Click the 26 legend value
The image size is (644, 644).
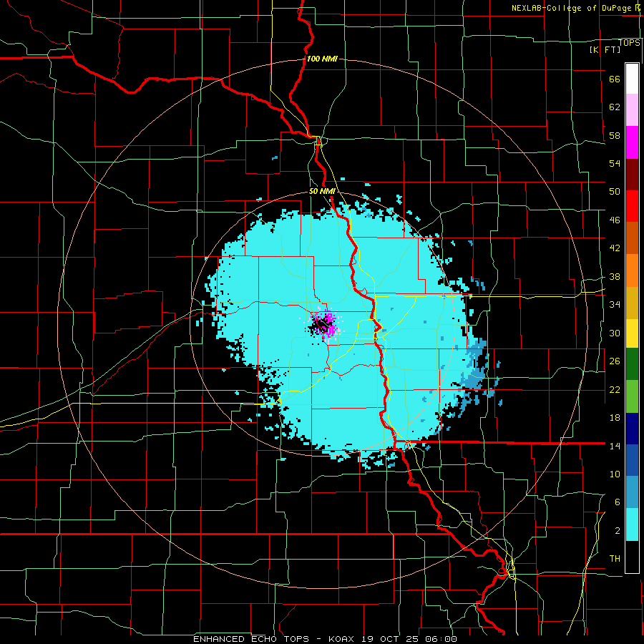click(615, 361)
